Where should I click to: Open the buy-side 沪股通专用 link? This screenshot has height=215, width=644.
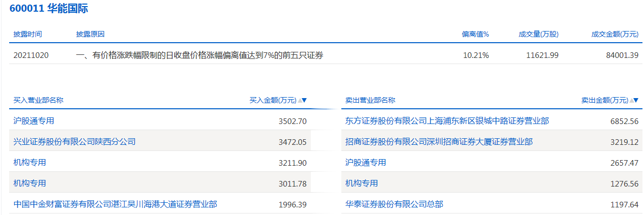(x=34, y=121)
